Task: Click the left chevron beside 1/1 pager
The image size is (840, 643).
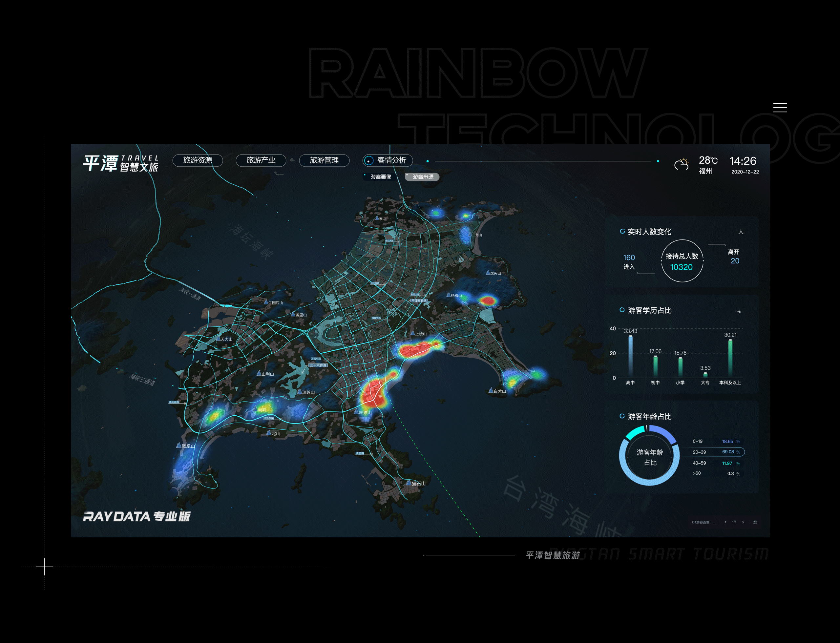Action: 726,522
